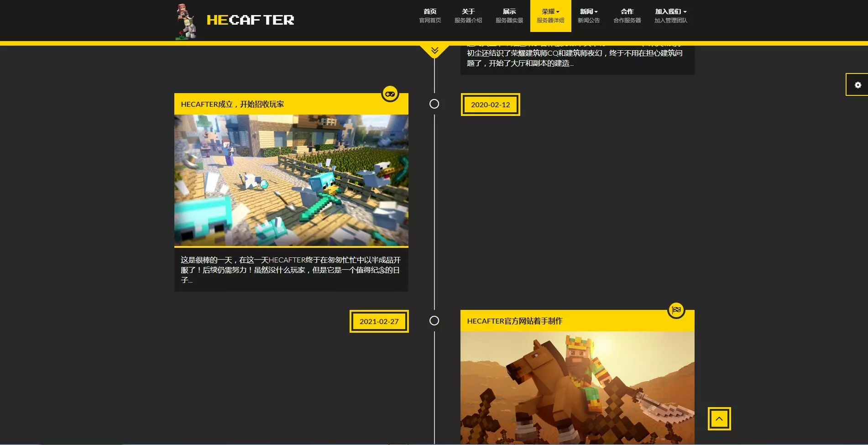Click the Minecraft character mascot image

click(x=186, y=21)
